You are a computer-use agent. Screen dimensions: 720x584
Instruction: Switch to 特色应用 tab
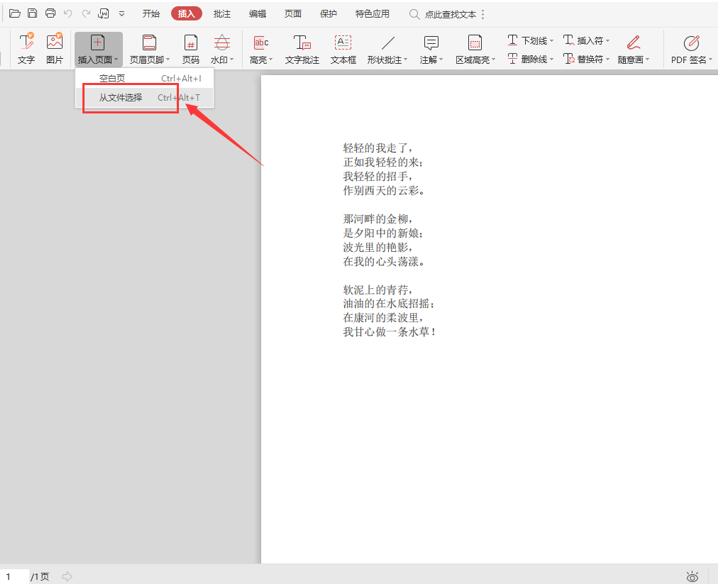[372, 14]
